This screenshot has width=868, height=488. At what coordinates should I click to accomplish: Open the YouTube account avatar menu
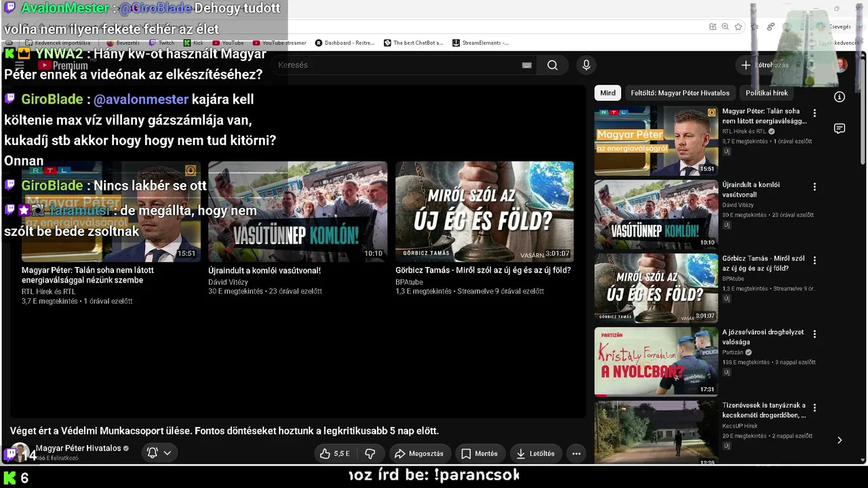click(841, 65)
